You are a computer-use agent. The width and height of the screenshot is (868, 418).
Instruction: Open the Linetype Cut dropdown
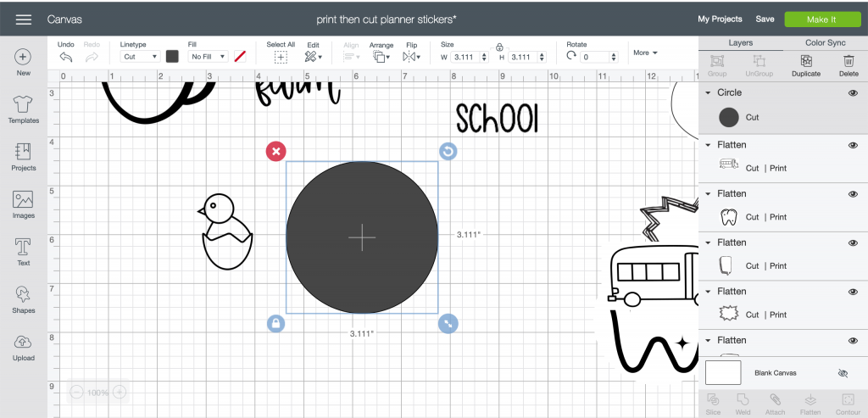[140, 57]
